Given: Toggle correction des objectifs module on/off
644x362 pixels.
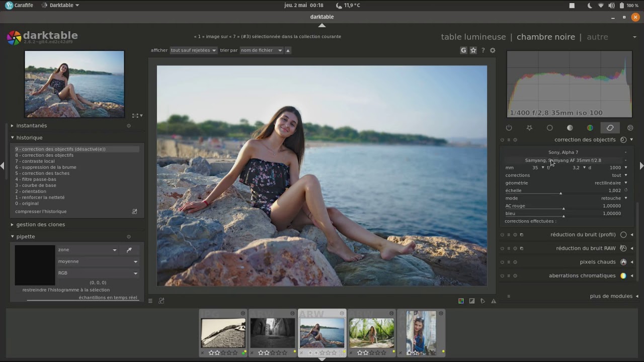Looking at the screenshot, I should [x=502, y=140].
